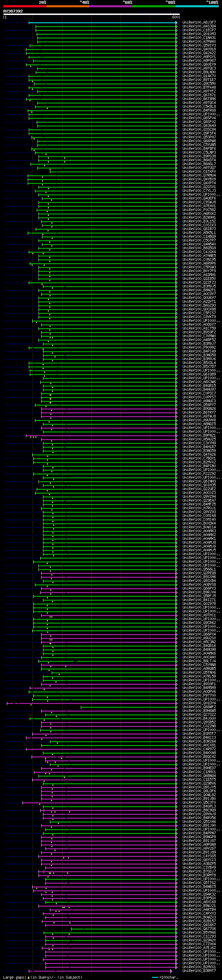222x980 pixels.
Task: Select hit label UniRef100_A3BZP5
Action: 199,864
